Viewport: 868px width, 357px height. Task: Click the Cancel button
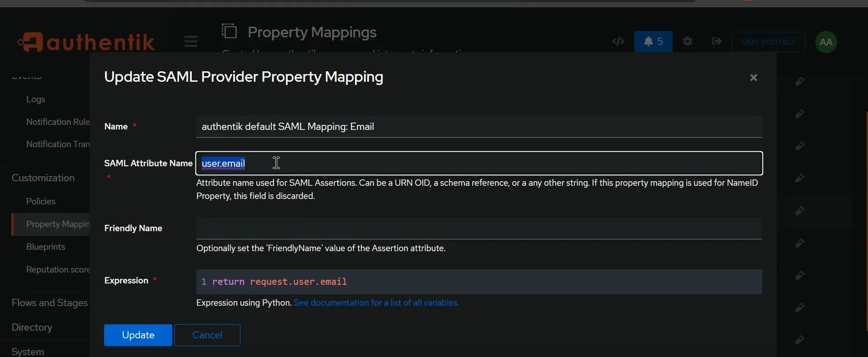pyautogui.click(x=208, y=335)
